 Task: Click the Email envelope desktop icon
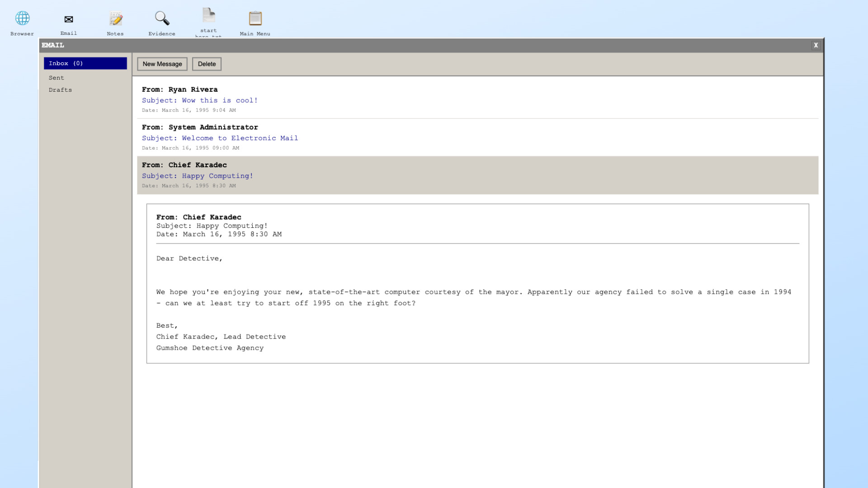69,19
